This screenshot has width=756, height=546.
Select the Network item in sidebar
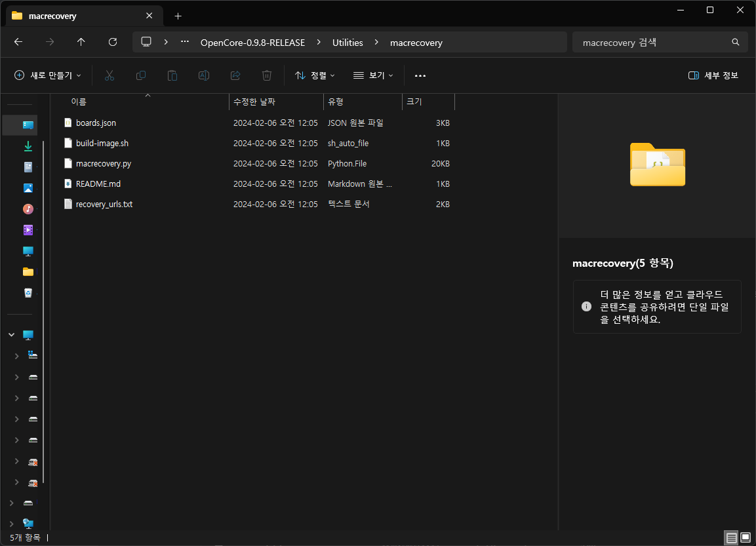[28, 523]
